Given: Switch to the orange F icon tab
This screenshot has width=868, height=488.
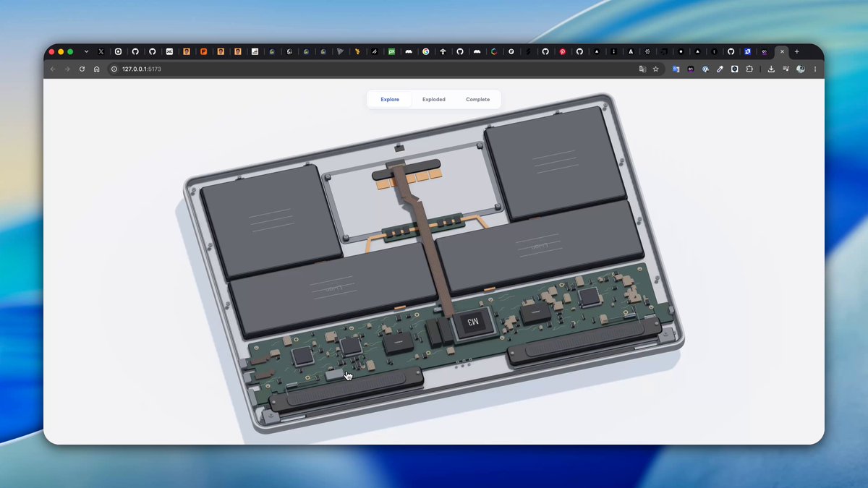Looking at the screenshot, I should (203, 51).
